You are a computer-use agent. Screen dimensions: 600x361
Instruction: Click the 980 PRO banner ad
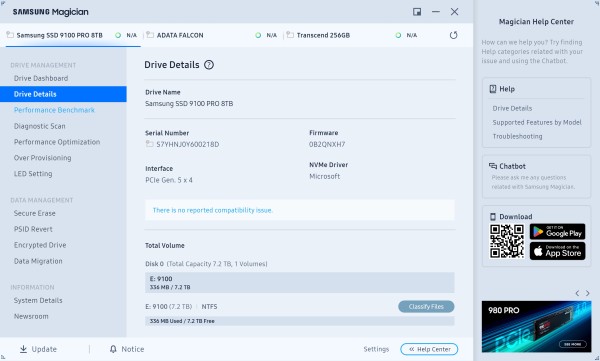536,327
